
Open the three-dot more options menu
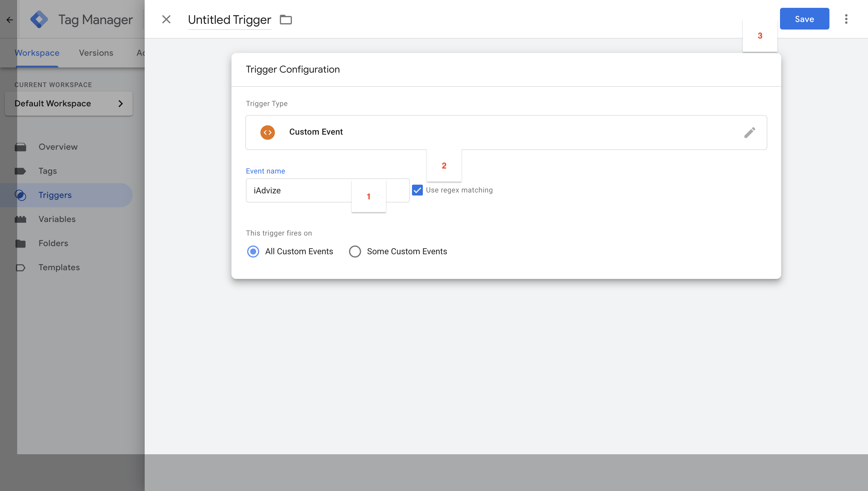point(846,19)
